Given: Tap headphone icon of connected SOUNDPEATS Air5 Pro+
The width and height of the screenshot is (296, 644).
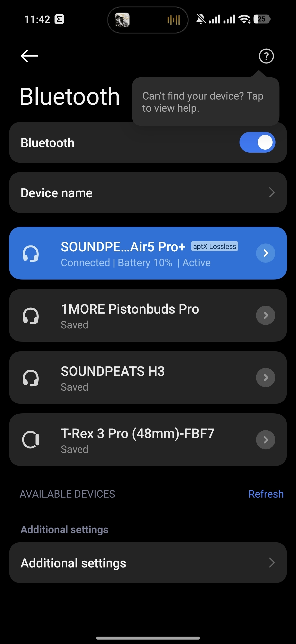Looking at the screenshot, I should (x=31, y=253).
